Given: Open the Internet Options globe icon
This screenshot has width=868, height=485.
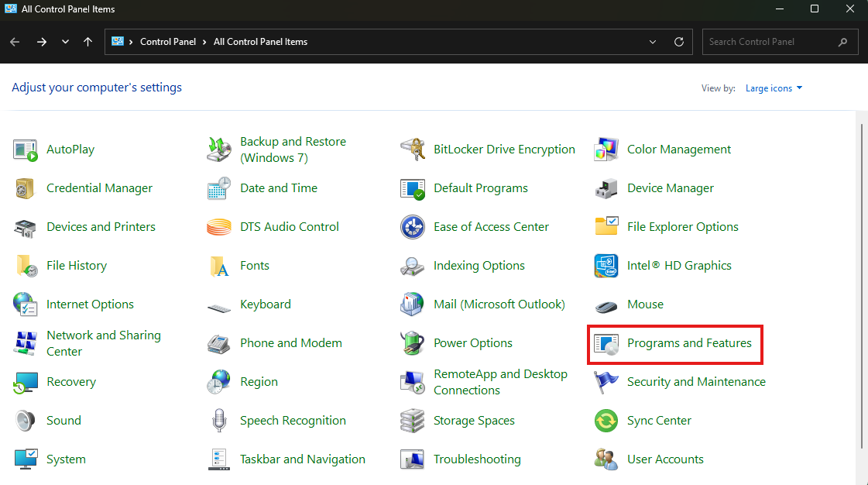Looking at the screenshot, I should tap(25, 304).
